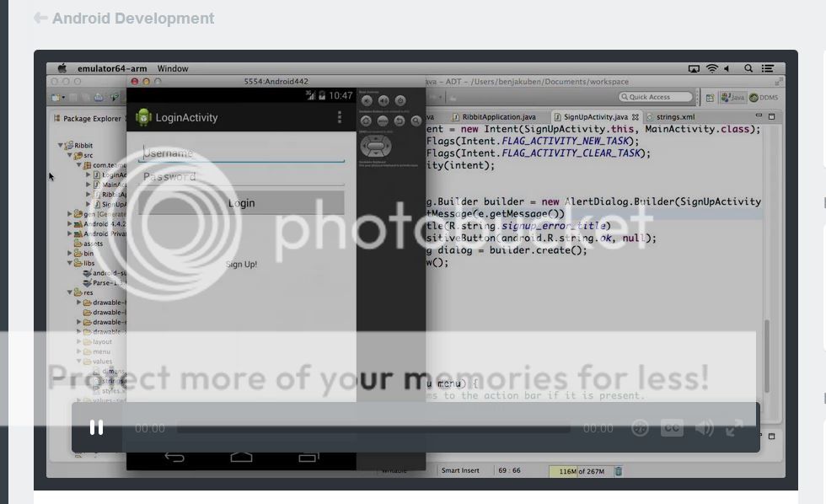
Task: Switch to the RibbitApplication.java tab
Action: [x=498, y=117]
